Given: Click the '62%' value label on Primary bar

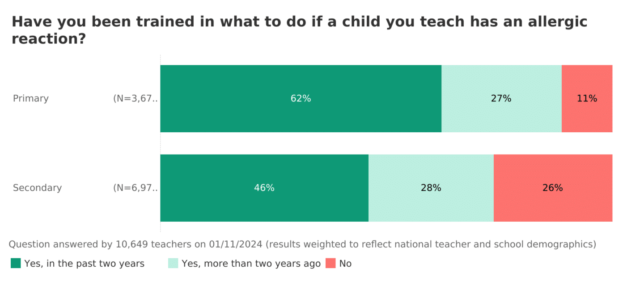Looking at the screenshot, I should coord(301,98).
